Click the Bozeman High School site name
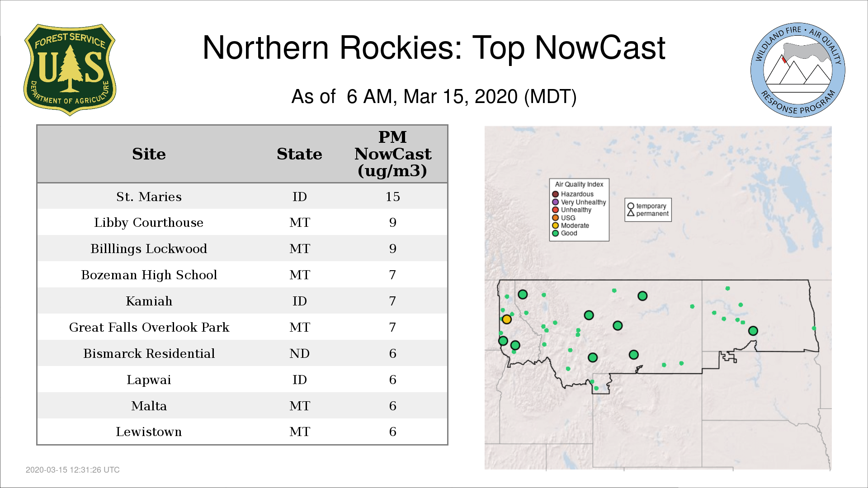This screenshot has width=868, height=488. [x=149, y=275]
